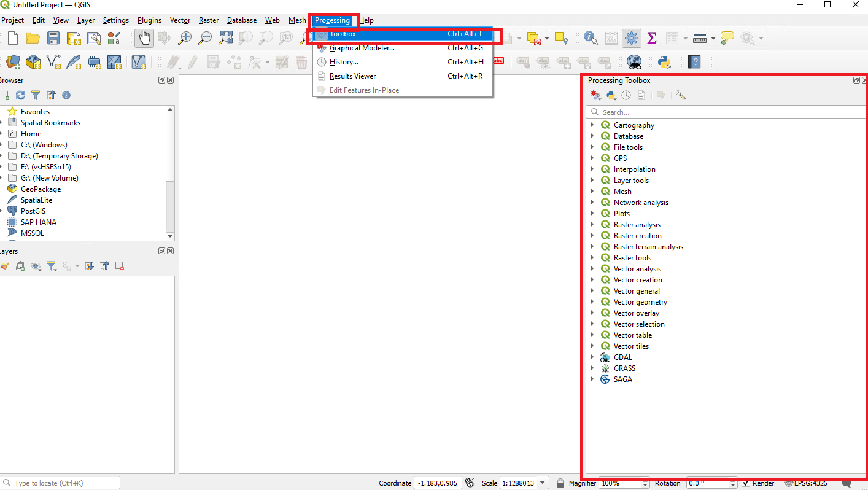The width and height of the screenshot is (868, 490).
Task: Open Data Source Manager icon
Action: click(13, 61)
